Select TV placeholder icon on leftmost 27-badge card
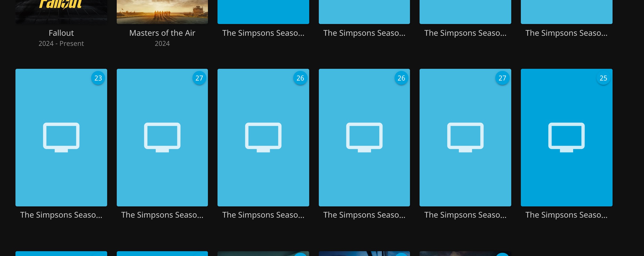The width and height of the screenshot is (644, 256). [x=162, y=137]
